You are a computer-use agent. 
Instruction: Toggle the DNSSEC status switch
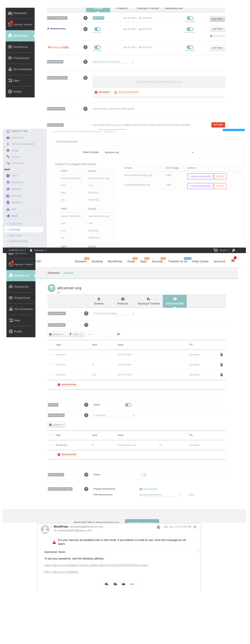pyautogui.click(x=128, y=405)
